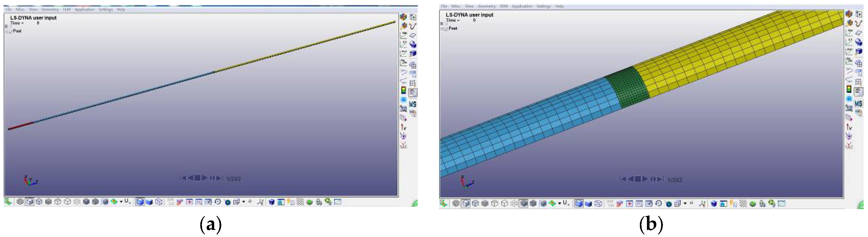The image size is (868, 237).
Task: Expand the Post tree node in window (b)
Action: tap(442, 29)
